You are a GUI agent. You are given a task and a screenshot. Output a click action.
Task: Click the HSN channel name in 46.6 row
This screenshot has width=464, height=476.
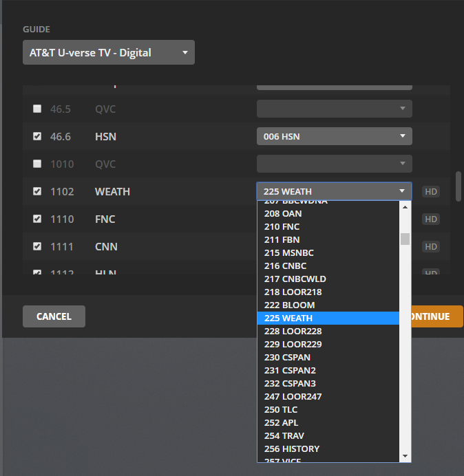105,137
